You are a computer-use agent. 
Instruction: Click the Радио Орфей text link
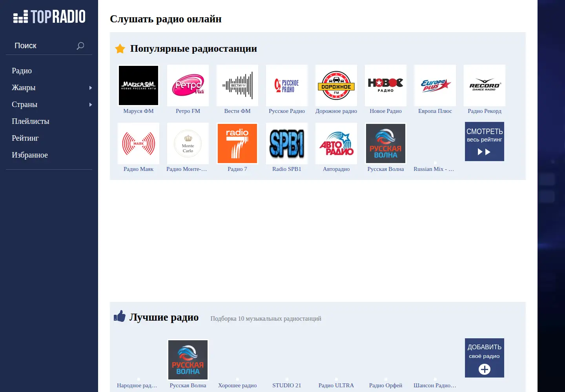[x=386, y=386]
